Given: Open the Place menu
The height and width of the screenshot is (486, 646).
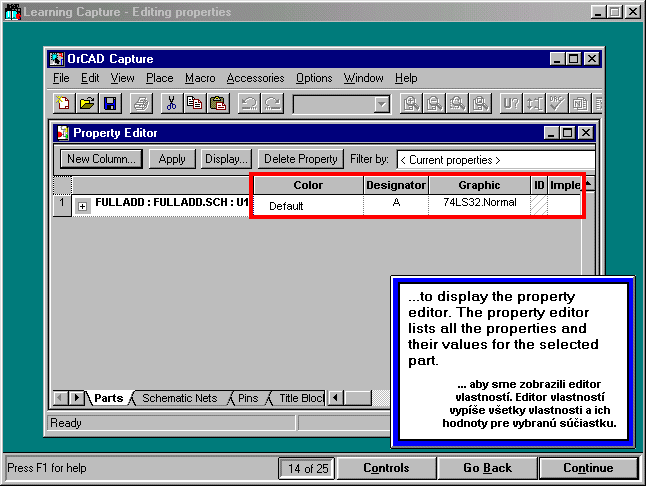Looking at the screenshot, I should pos(159,78).
